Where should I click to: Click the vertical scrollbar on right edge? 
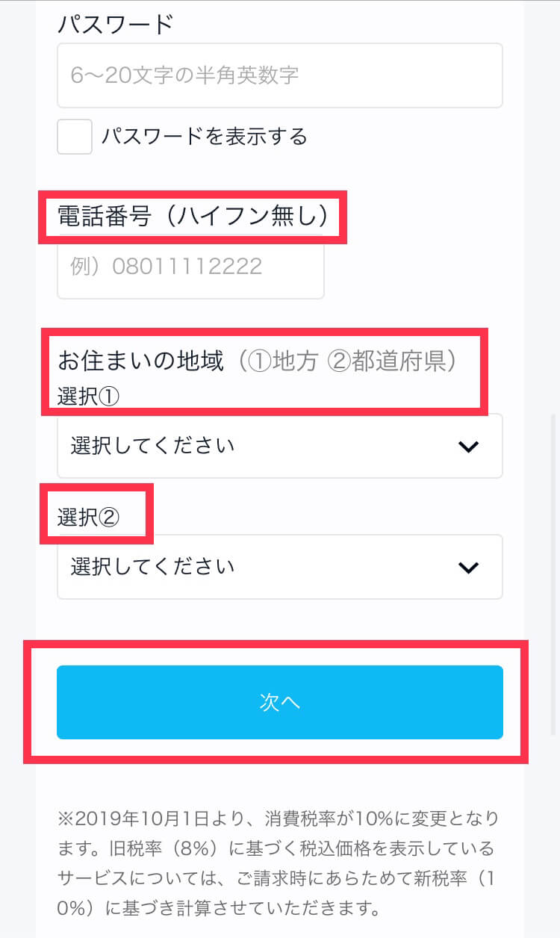pos(553,575)
